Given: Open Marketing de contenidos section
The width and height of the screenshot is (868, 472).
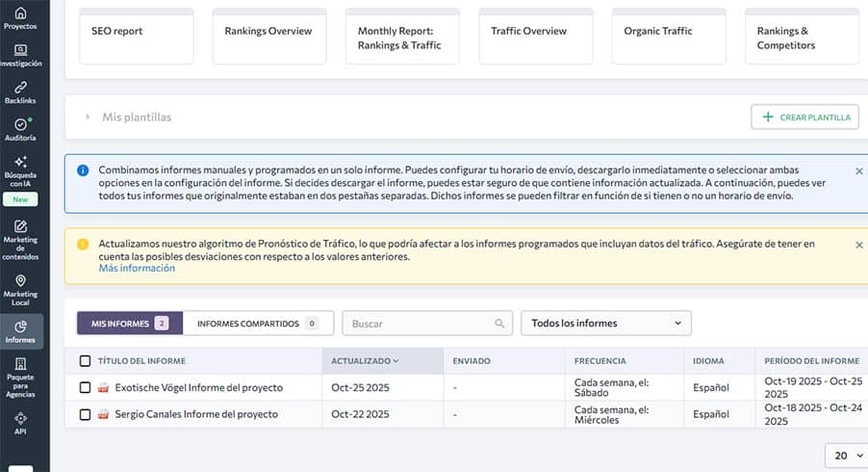Looking at the screenshot, I should pyautogui.click(x=21, y=238).
